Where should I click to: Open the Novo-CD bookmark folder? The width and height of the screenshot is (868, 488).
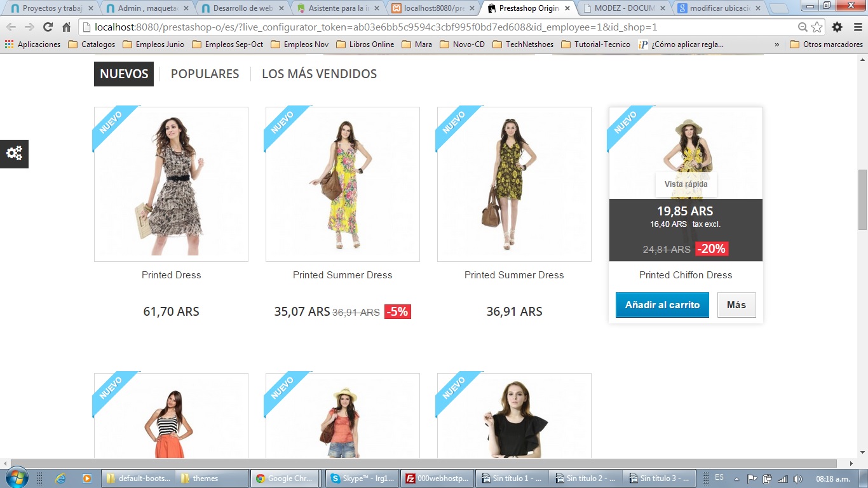tap(462, 44)
